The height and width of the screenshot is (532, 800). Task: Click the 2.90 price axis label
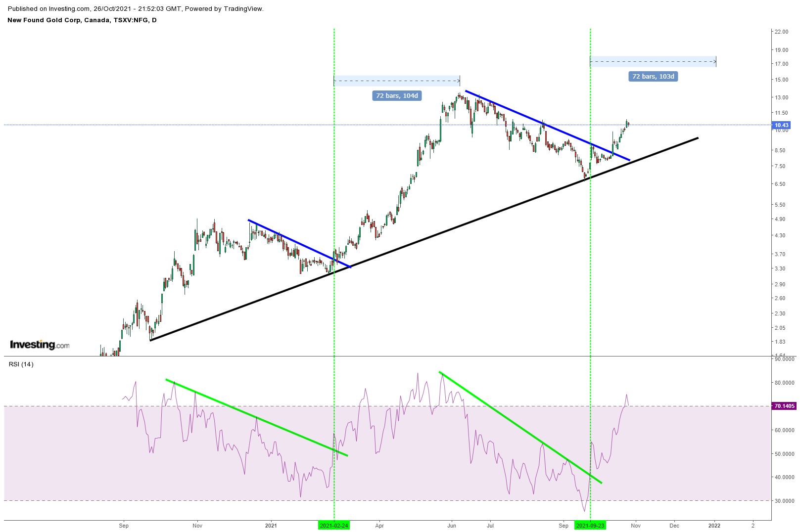click(780, 284)
